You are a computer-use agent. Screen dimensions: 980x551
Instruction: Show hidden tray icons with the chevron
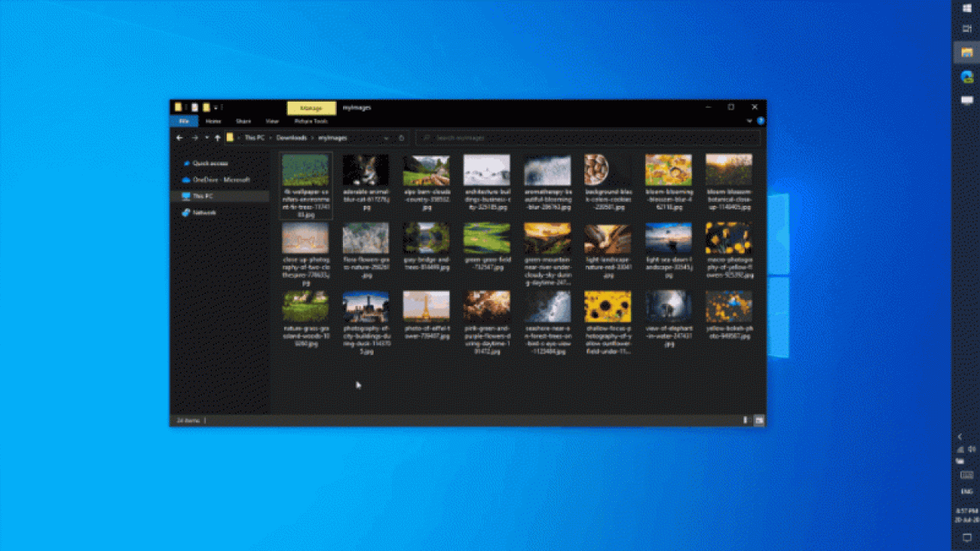(960, 437)
